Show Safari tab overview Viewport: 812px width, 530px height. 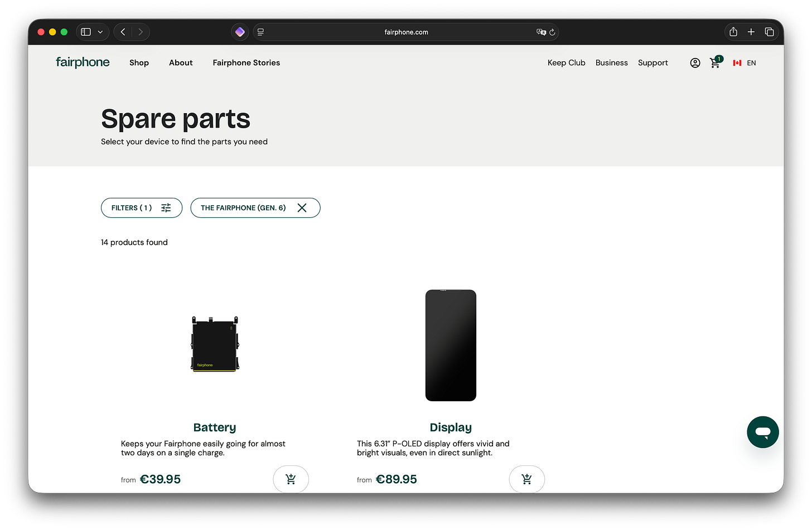click(769, 32)
